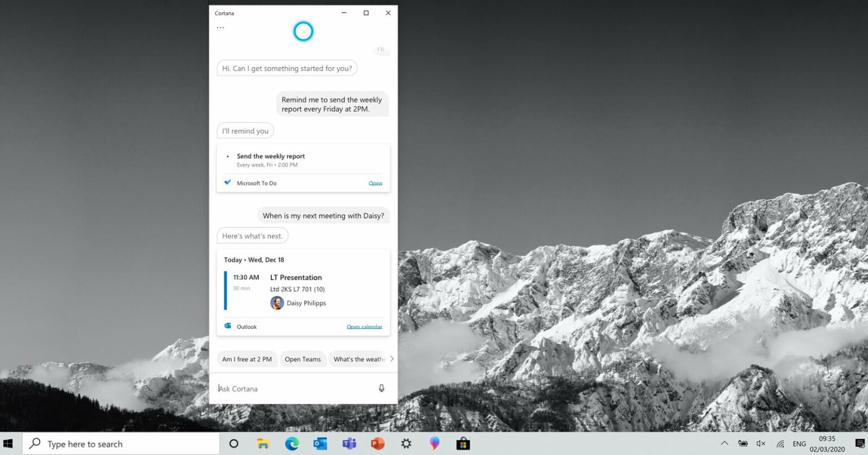Click the Microsoft To Do icon on the reminder card

pyautogui.click(x=227, y=182)
